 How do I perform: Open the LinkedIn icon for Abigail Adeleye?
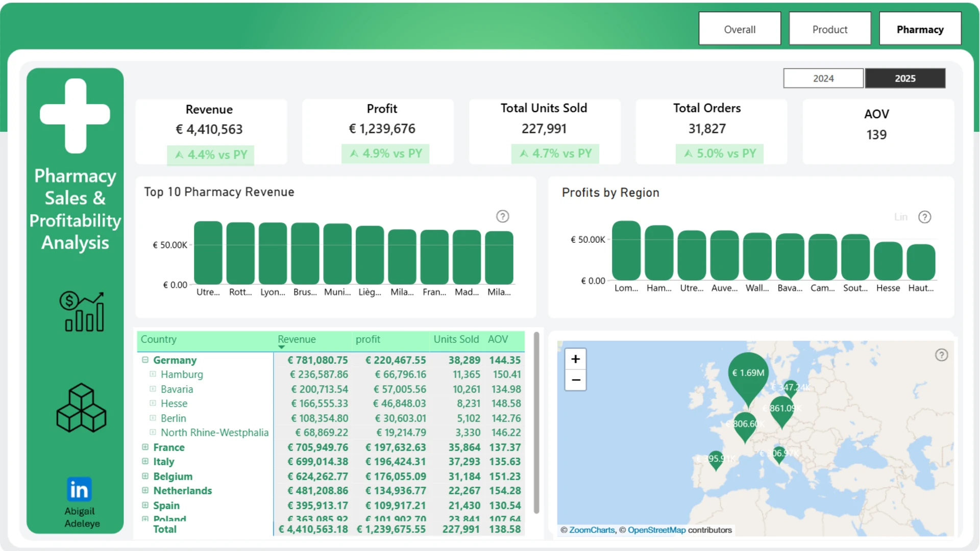click(79, 490)
